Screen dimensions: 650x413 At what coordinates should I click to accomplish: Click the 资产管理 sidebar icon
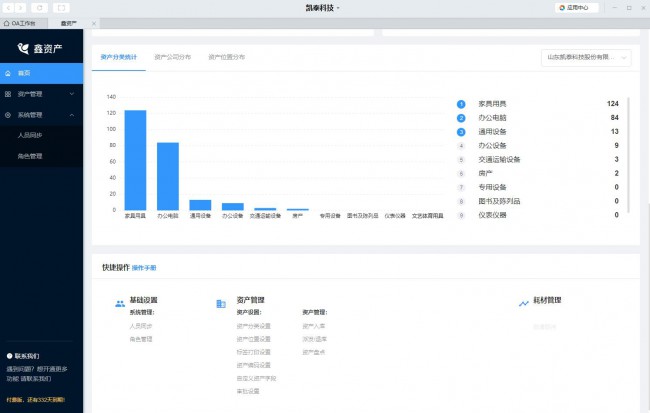click(x=8, y=94)
